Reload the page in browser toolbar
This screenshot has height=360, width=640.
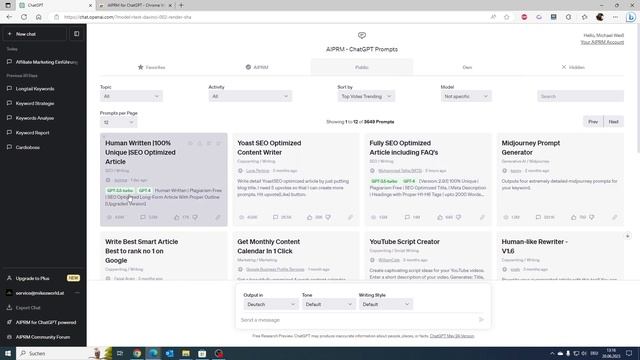[x=24, y=17]
